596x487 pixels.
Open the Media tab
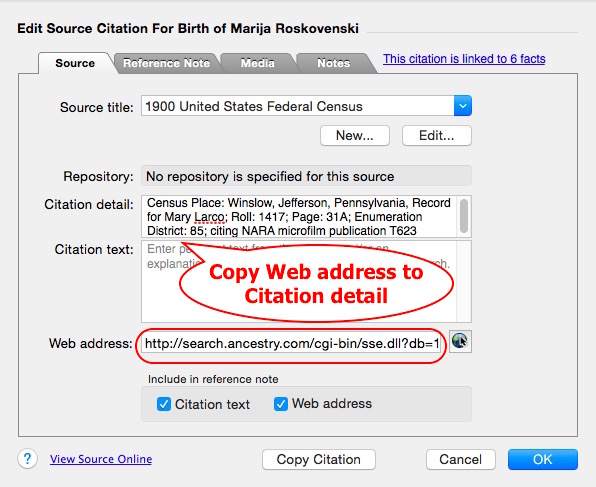258,63
